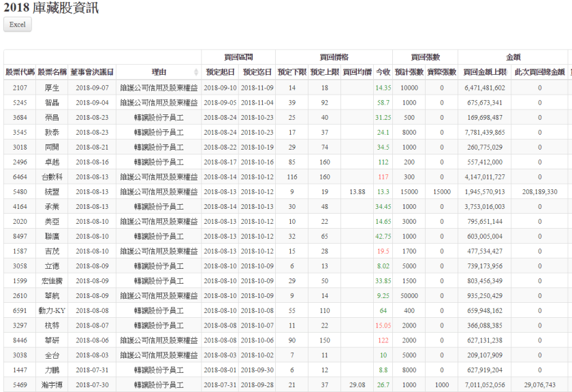
Task: Sort table by 股票名稱 column header
Action: click(52, 71)
